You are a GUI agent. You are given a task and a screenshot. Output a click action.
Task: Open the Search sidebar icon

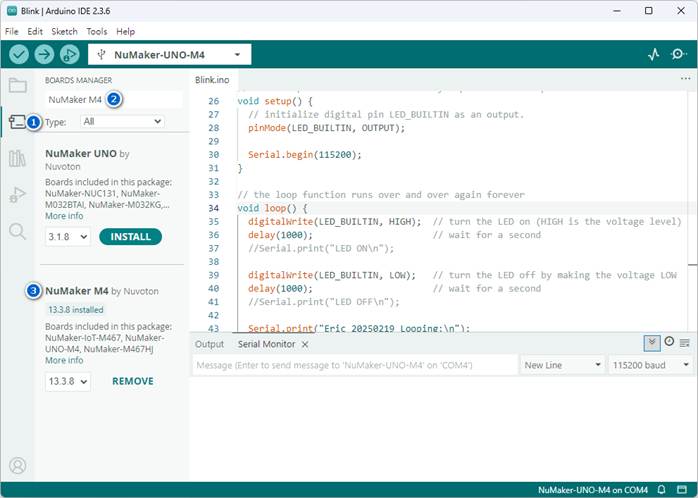pyautogui.click(x=17, y=232)
